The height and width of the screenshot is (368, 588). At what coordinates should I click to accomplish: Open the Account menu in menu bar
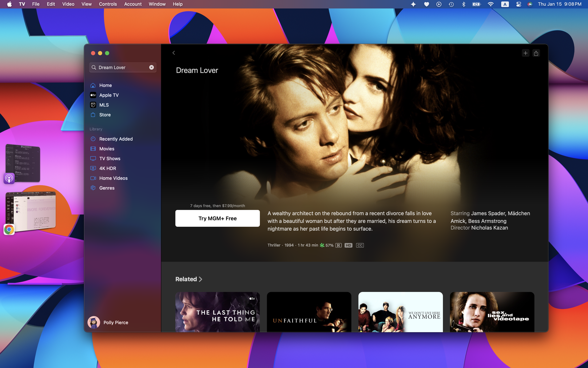133,4
